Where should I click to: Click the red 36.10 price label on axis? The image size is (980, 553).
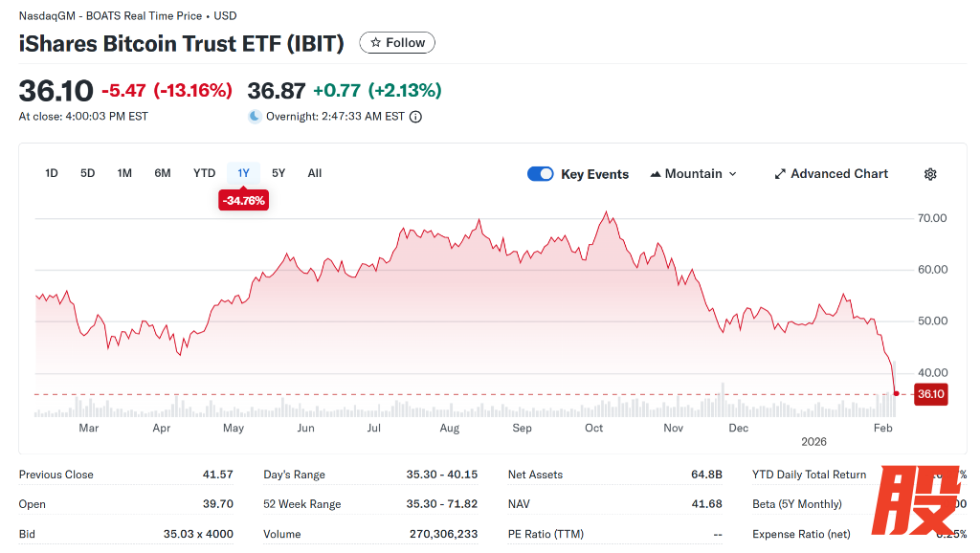pyautogui.click(x=930, y=394)
